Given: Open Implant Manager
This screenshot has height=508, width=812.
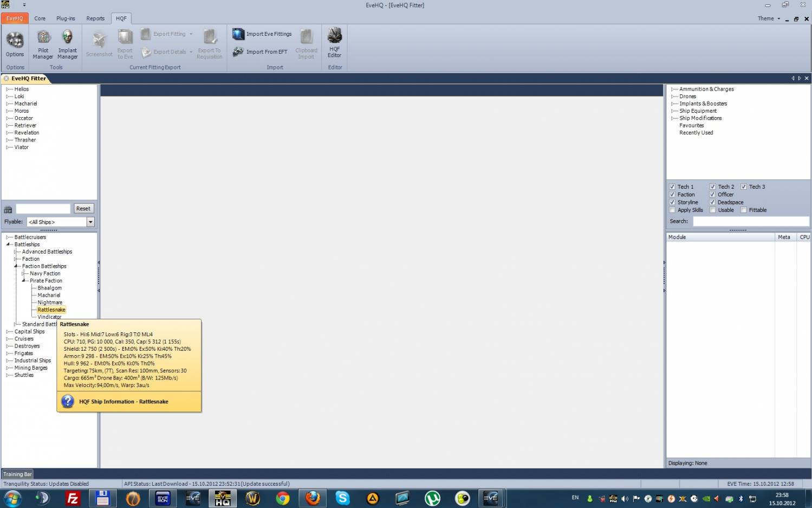Looking at the screenshot, I should pyautogui.click(x=67, y=44).
